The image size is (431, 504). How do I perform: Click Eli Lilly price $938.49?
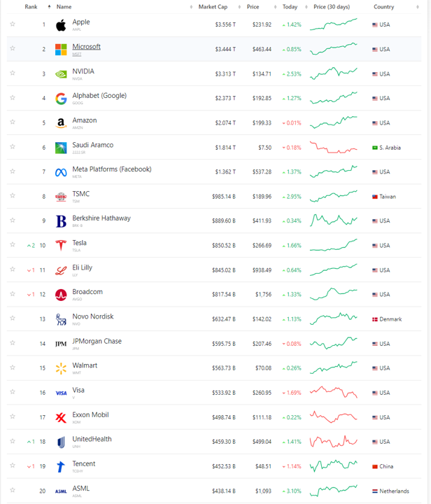click(262, 270)
